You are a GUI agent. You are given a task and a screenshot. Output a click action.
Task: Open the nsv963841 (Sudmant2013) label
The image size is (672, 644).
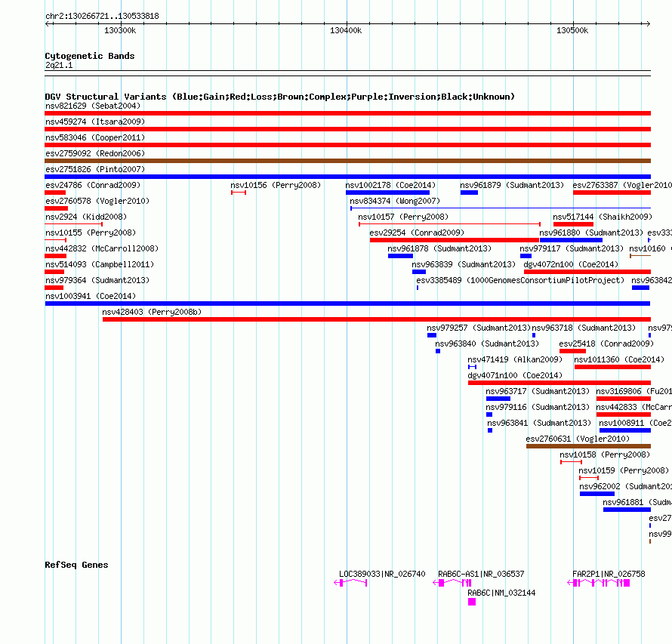[539, 423]
